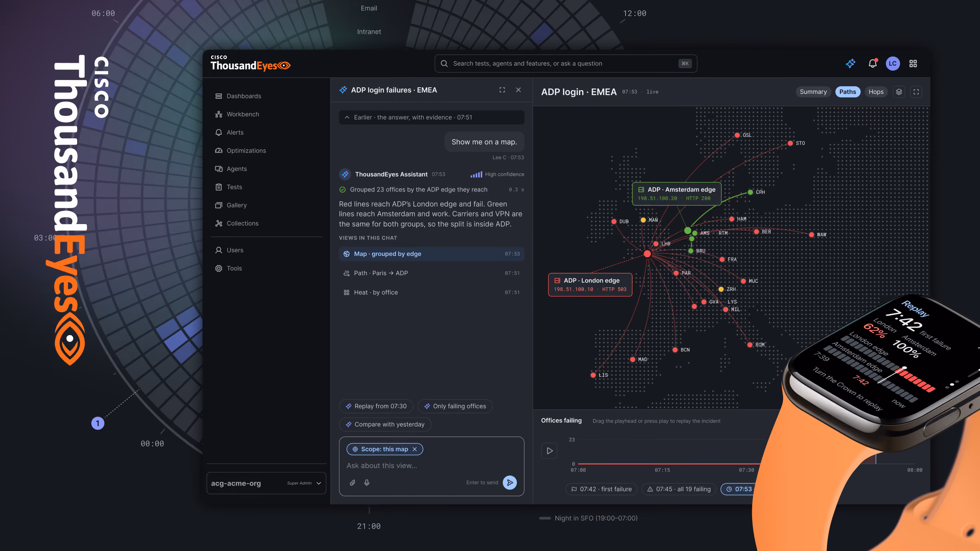Start voice input with the microphone icon
Image resolution: width=980 pixels, height=551 pixels.
click(x=367, y=482)
